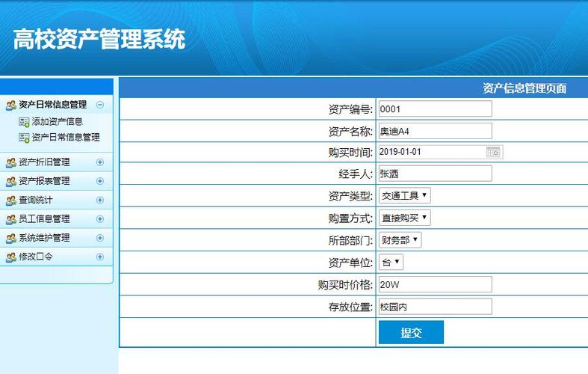Select the 修改口令 menu item

pos(36,257)
